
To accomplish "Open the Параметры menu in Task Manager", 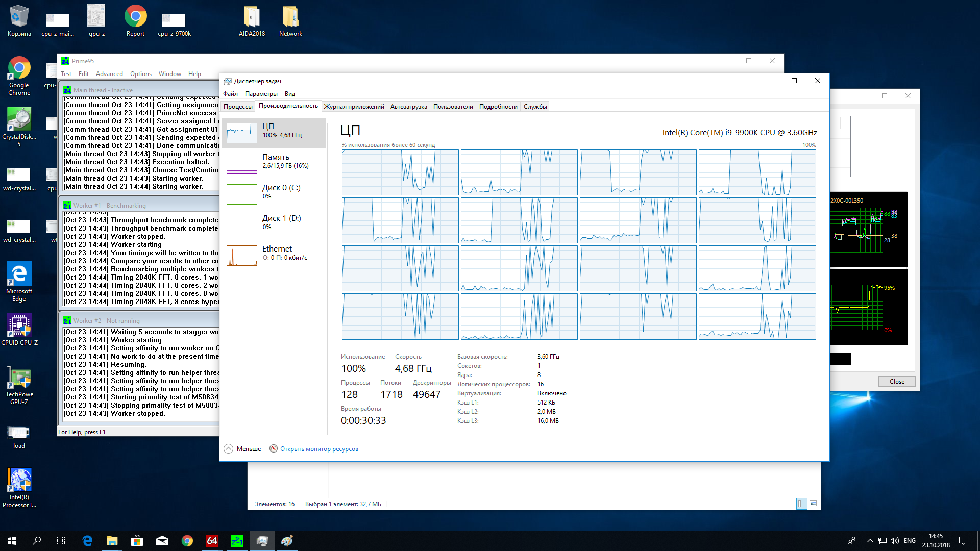I will pyautogui.click(x=261, y=94).
